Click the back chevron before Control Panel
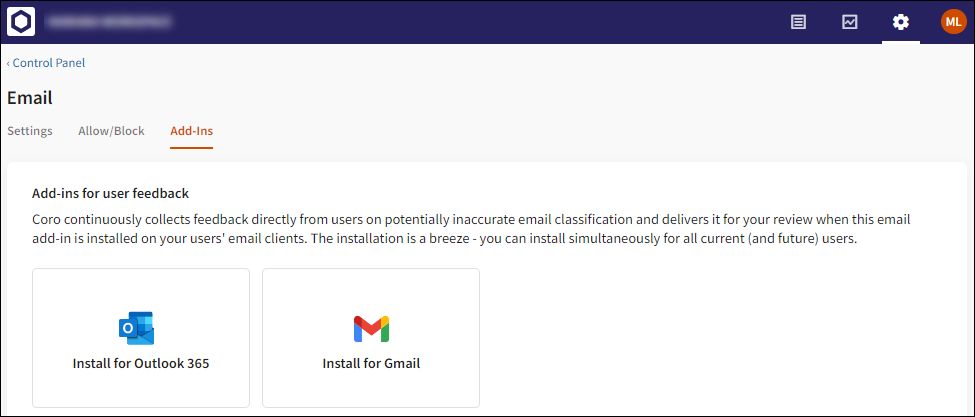This screenshot has width=975, height=417. pos(9,63)
